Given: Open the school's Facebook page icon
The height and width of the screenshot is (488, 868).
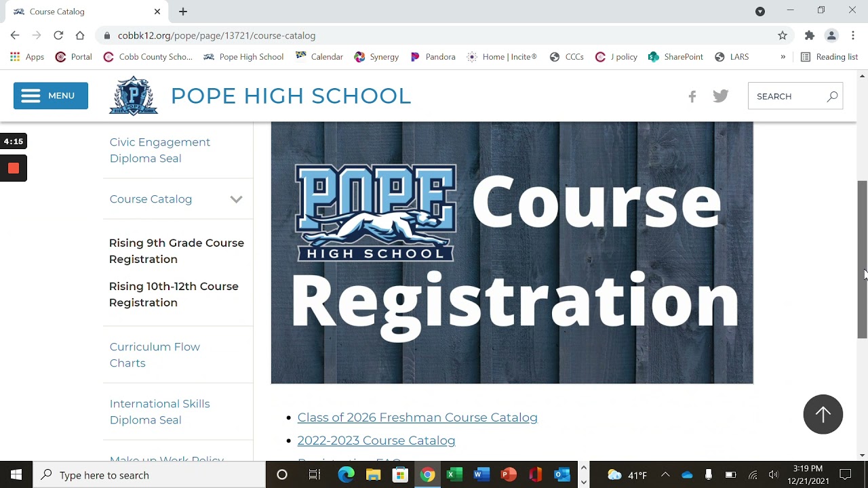Looking at the screenshot, I should coord(692,96).
